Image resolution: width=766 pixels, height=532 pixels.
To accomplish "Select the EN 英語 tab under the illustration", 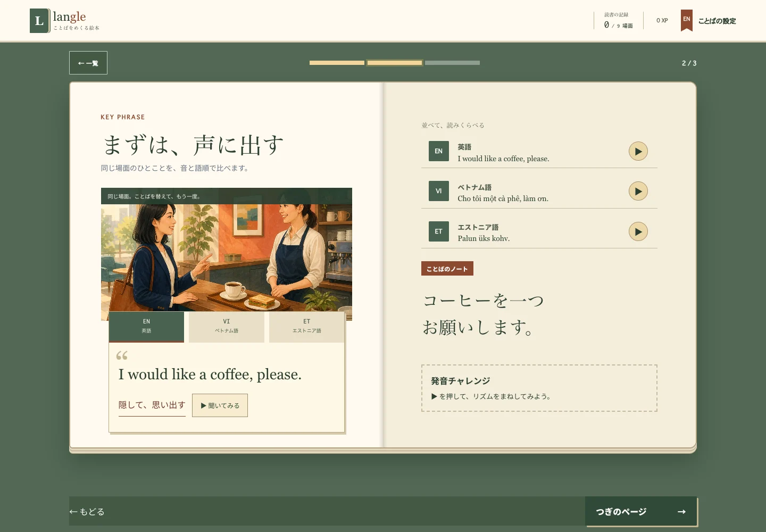I will click(x=146, y=327).
